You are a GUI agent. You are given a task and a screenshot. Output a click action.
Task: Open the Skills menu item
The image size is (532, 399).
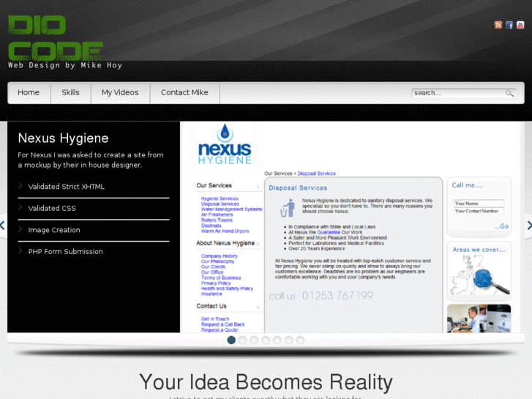click(70, 93)
